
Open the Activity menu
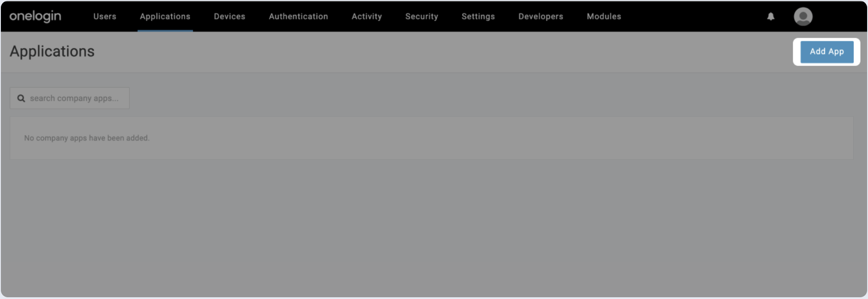pos(367,17)
